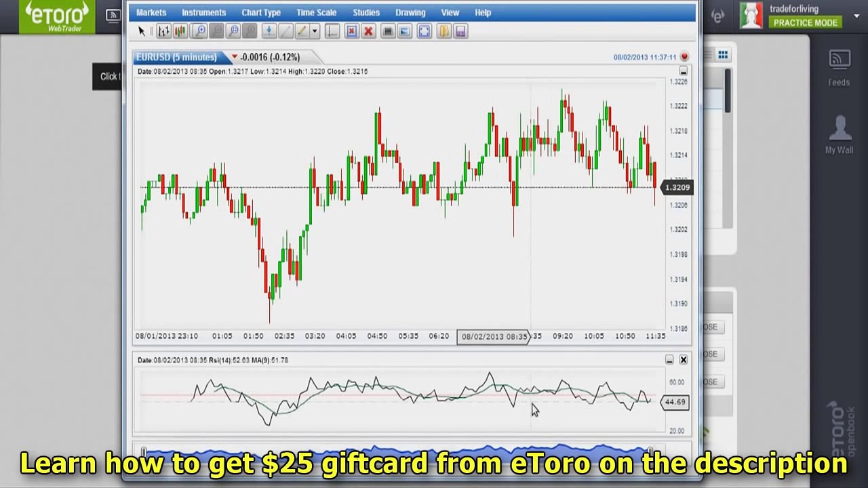Click the red live-status indicator dot
Image resolution: width=868 pixels, height=488 pixels.
pos(684,57)
